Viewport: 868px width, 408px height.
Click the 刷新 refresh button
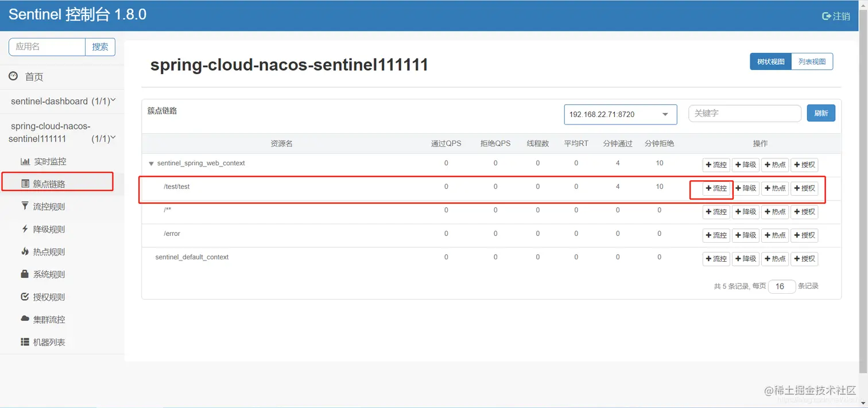coord(821,113)
